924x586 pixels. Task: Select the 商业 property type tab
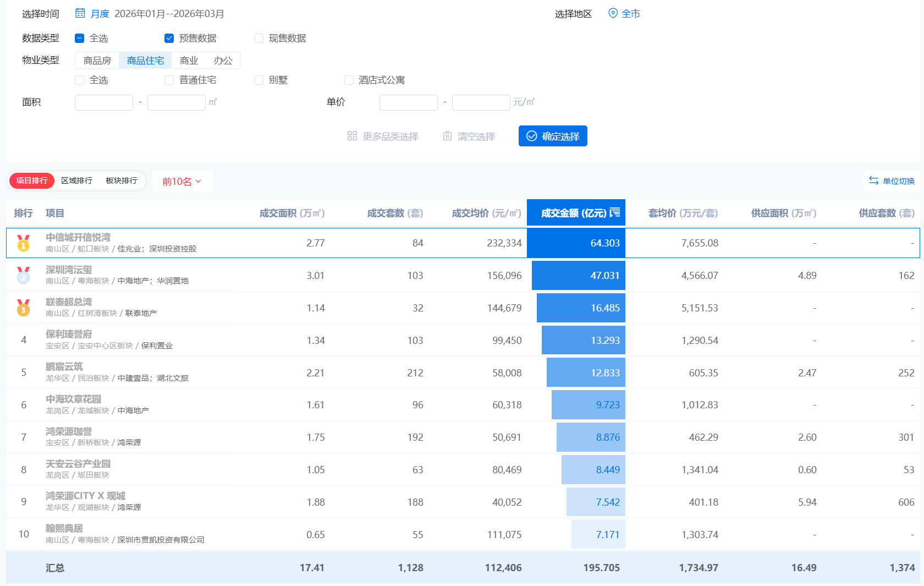(x=188, y=60)
